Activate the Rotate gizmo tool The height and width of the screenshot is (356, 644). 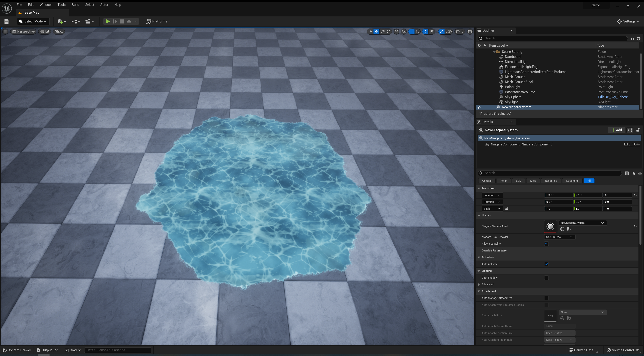pyautogui.click(x=383, y=32)
